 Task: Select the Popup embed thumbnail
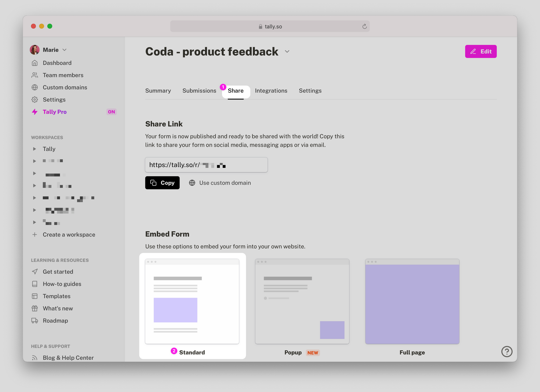click(302, 301)
